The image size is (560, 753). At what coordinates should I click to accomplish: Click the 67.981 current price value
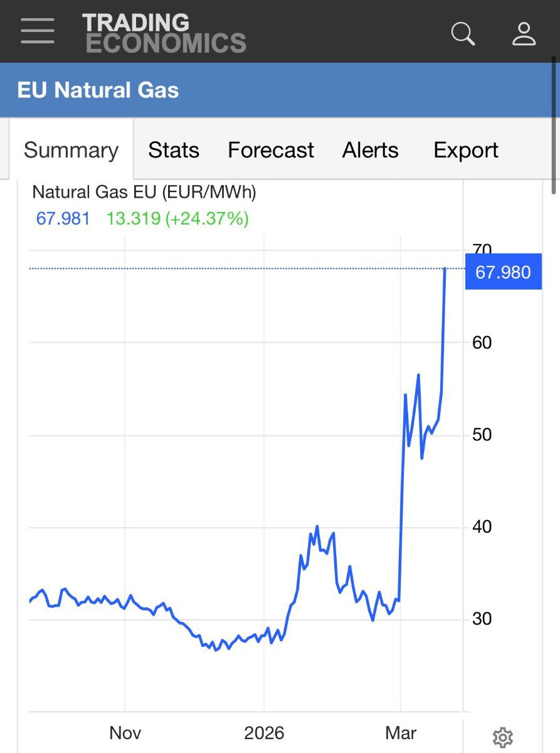[63, 218]
